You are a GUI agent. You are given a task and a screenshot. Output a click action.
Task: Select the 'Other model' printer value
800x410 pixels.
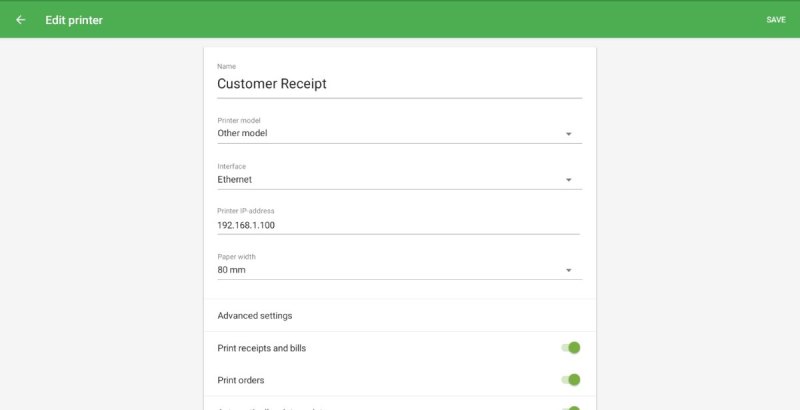[243, 133]
